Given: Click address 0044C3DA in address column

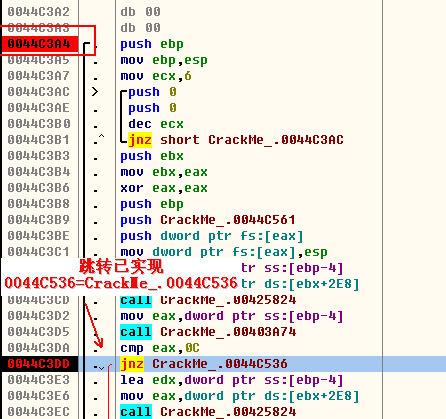Looking at the screenshot, I should (39, 348).
